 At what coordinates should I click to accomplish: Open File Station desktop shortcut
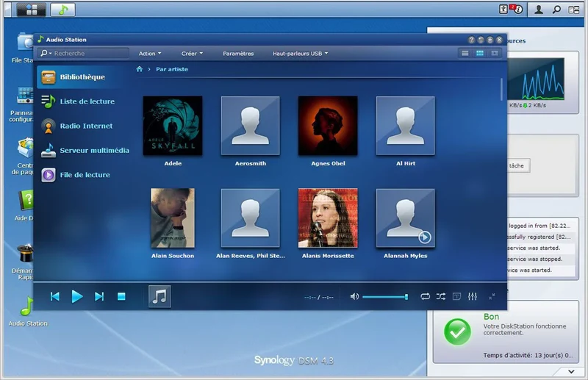pyautogui.click(x=24, y=48)
